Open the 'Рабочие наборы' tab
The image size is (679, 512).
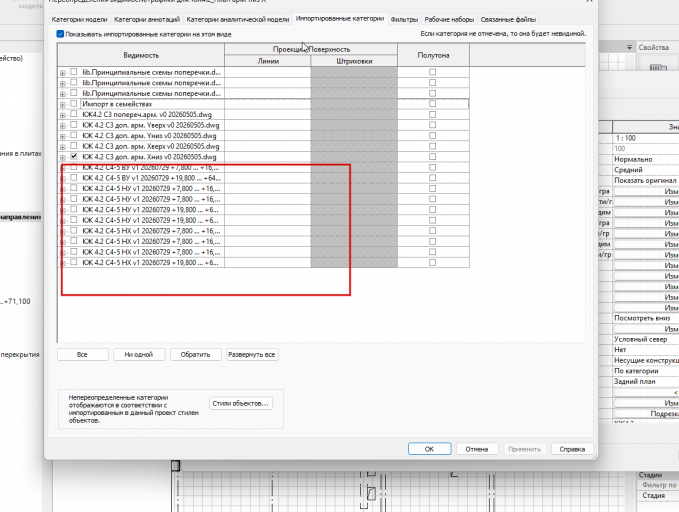click(x=449, y=19)
